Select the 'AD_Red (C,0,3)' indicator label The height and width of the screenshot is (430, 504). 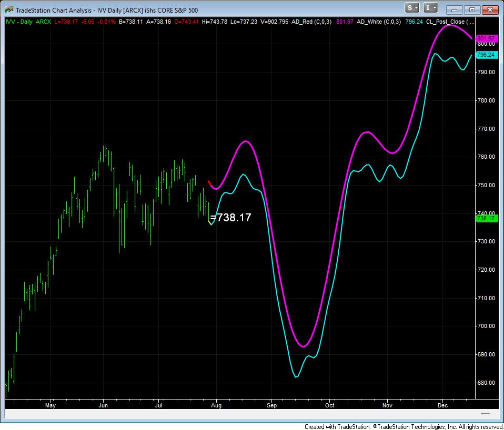(x=311, y=22)
